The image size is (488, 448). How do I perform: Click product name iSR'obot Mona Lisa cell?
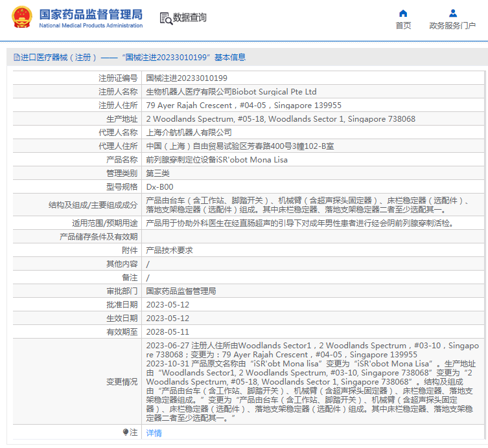(x=217, y=160)
